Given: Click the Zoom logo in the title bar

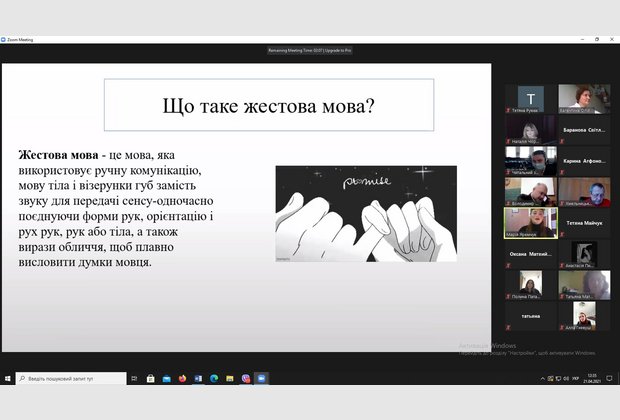Looking at the screenshot, I should [x=4, y=40].
